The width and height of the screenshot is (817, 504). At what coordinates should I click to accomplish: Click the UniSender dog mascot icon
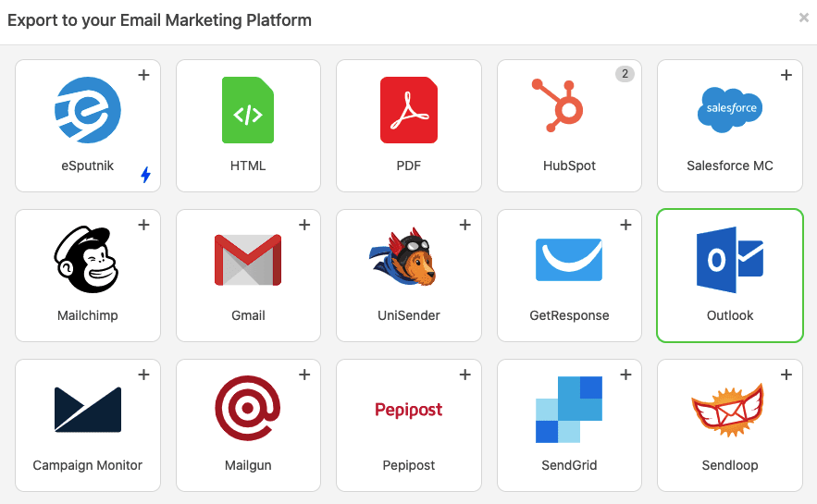pos(402,257)
